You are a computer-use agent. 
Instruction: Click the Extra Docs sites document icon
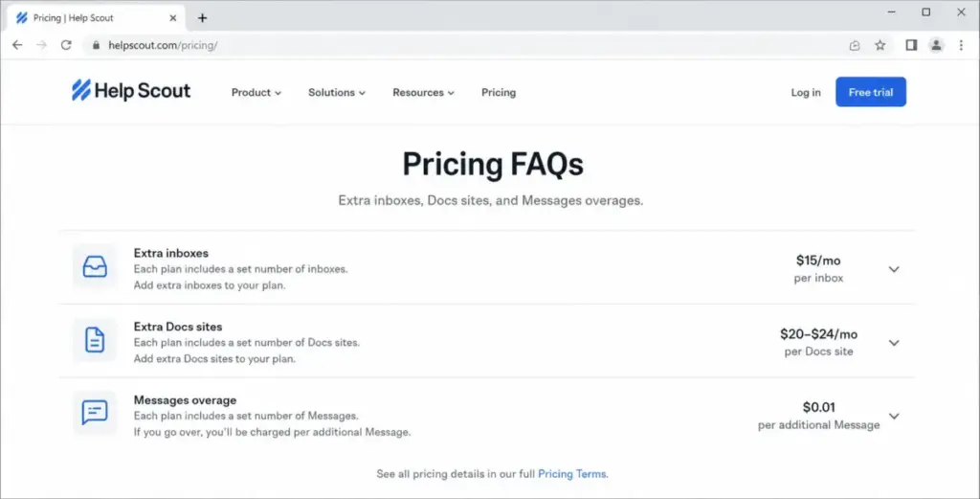click(x=95, y=340)
